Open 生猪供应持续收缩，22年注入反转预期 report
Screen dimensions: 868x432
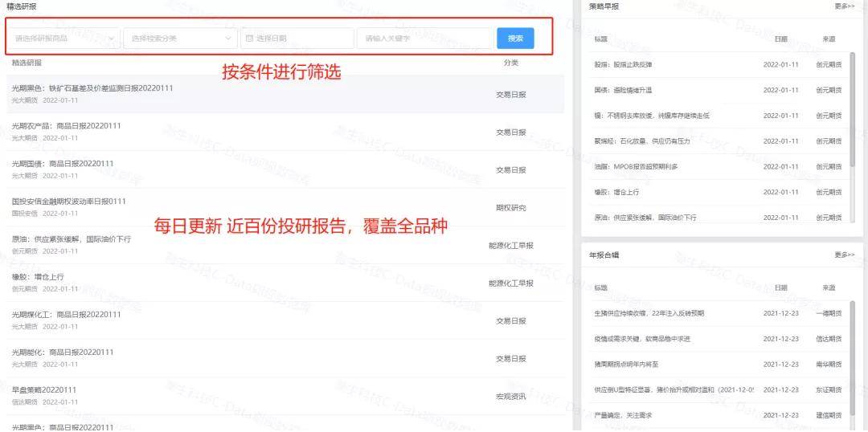pos(649,313)
